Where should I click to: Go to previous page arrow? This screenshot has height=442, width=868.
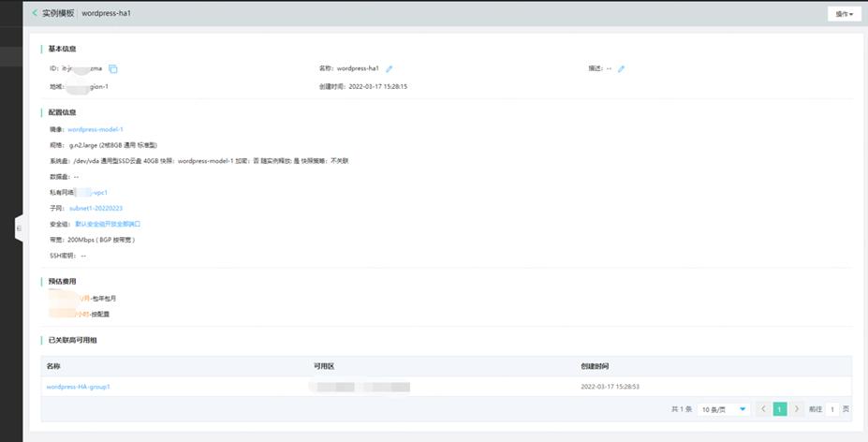pyautogui.click(x=763, y=409)
